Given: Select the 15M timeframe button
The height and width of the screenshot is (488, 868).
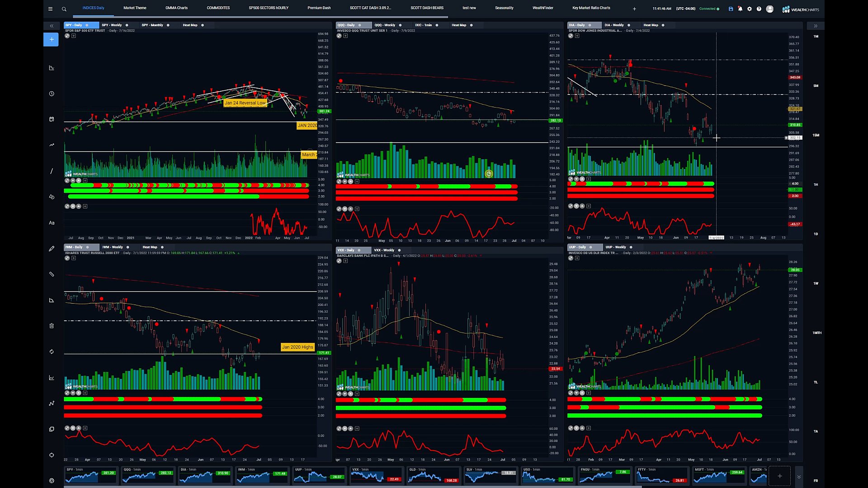Looking at the screenshot, I should (x=816, y=135).
